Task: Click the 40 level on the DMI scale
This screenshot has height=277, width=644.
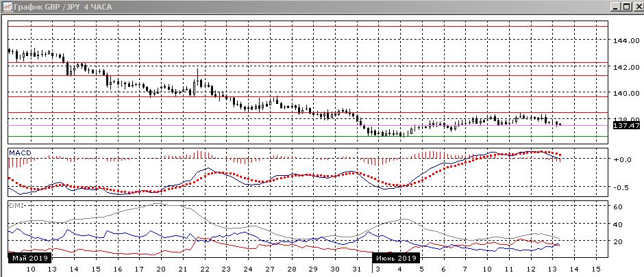Action: [x=618, y=224]
